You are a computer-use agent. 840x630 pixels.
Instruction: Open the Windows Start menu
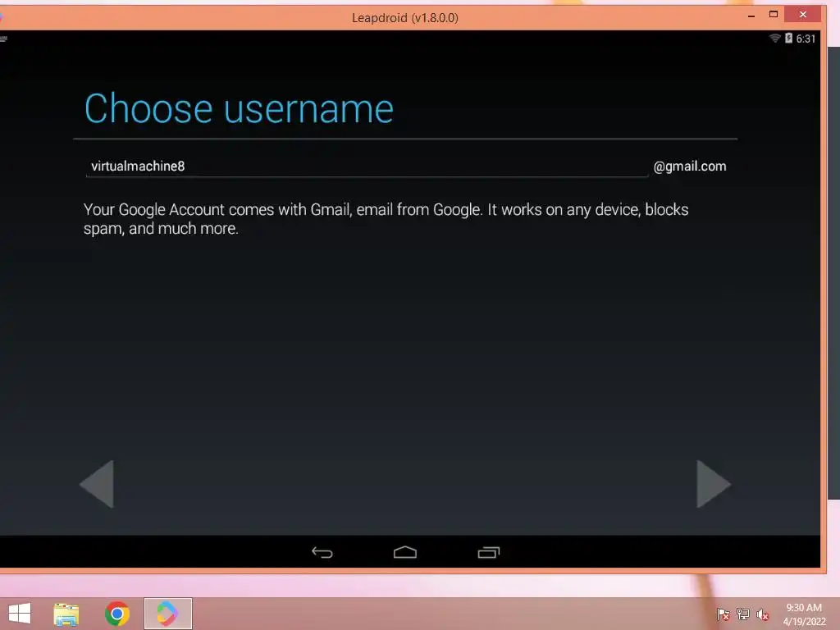coord(20,614)
